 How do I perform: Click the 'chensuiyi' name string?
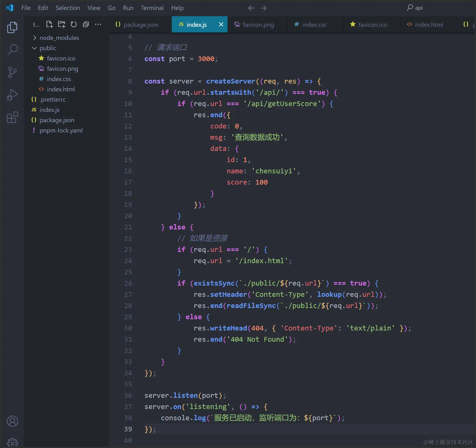[x=274, y=171]
